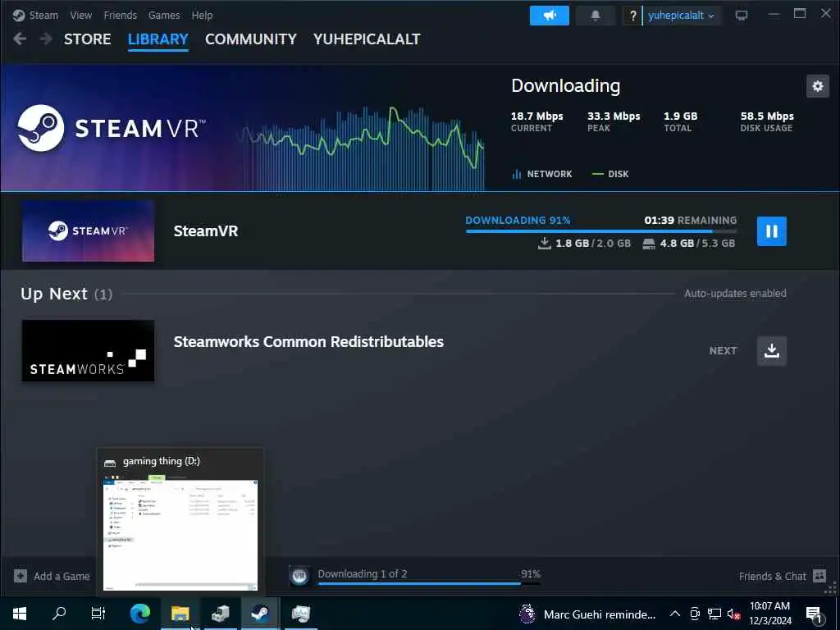Click the Meet Now tray icon

click(694, 614)
